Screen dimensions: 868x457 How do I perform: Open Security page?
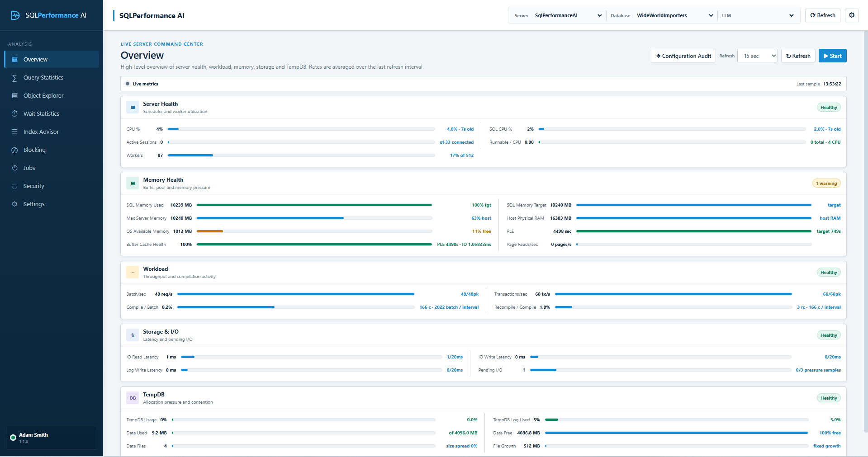pos(52,186)
